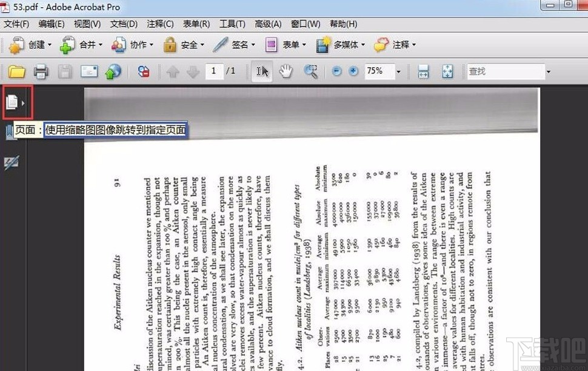Viewport: 588px width, 371px height.
Task: Toggle fit-page view mode
Action: [447, 71]
